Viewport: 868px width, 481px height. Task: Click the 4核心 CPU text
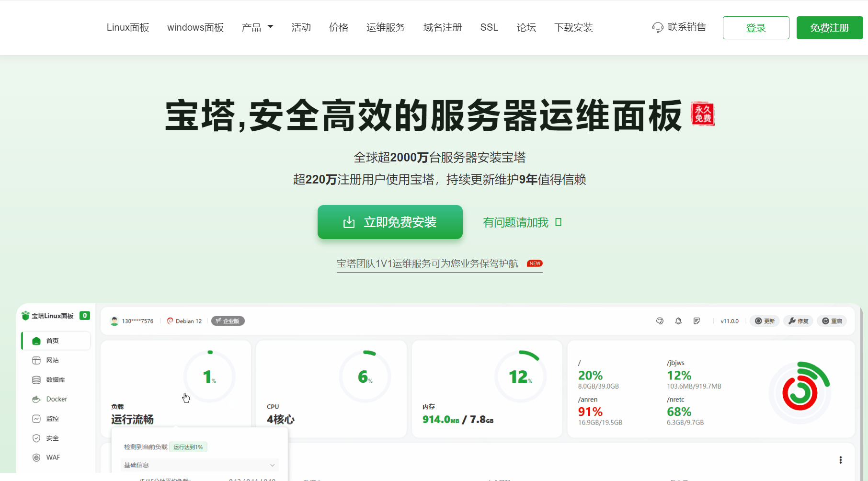pos(281,420)
